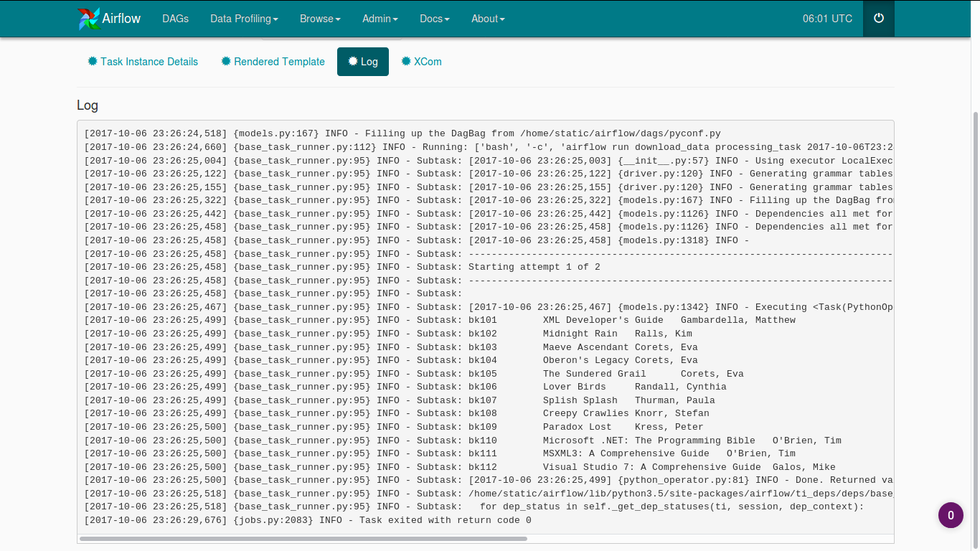Click the 'for dep_status in self._get_dep_statuses' line
This screenshot has height=551, width=980.
tap(474, 507)
